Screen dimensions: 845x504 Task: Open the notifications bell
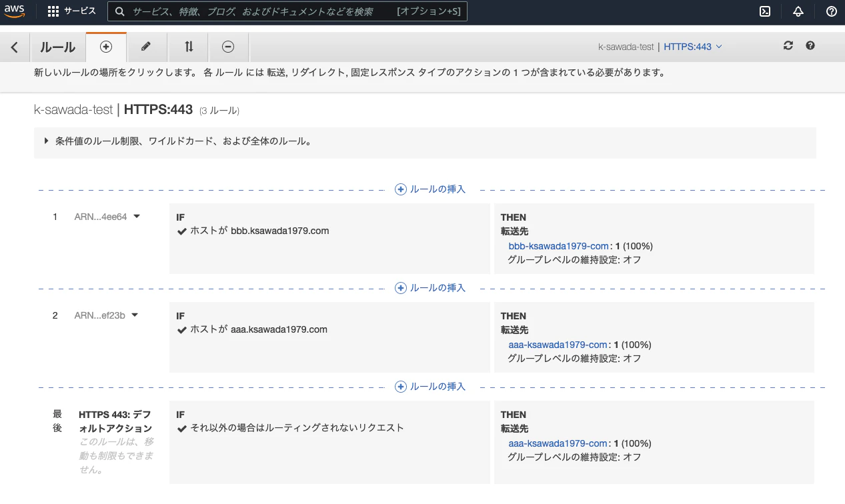(798, 11)
